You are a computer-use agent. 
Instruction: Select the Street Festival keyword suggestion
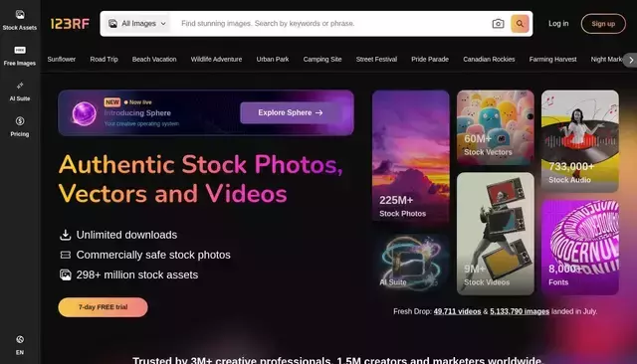click(x=376, y=60)
